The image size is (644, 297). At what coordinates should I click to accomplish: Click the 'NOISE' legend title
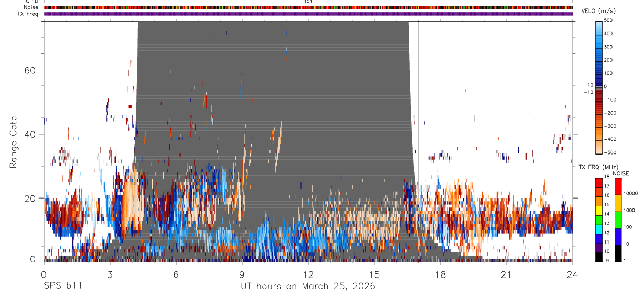620,173
